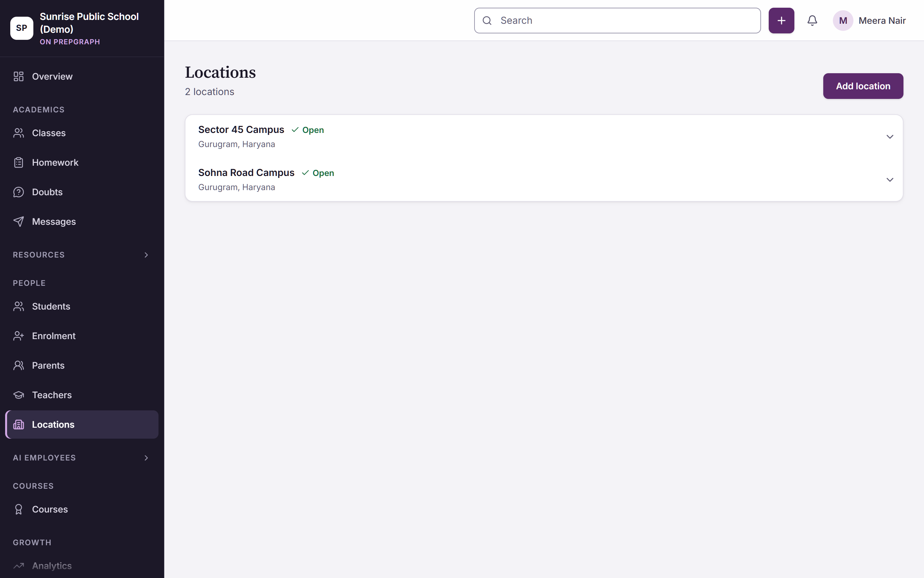Click the Open status of Sector 45 Campus
Viewport: 924px width, 578px height.
point(308,130)
